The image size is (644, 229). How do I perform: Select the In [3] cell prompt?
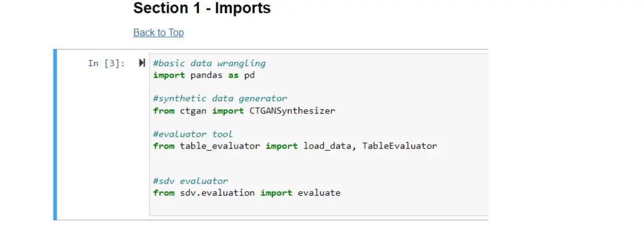[106, 63]
